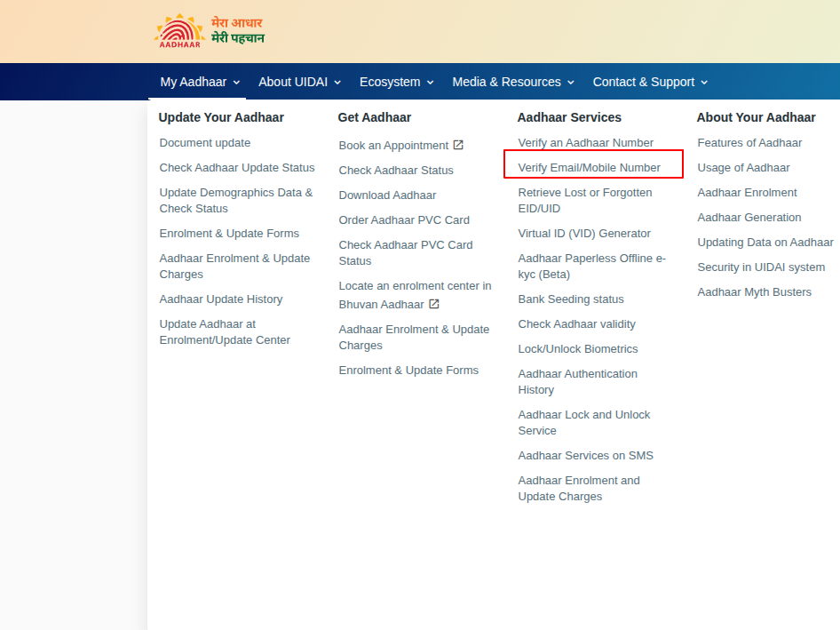
Task: Open Security in UIDAI system
Action: pos(761,267)
